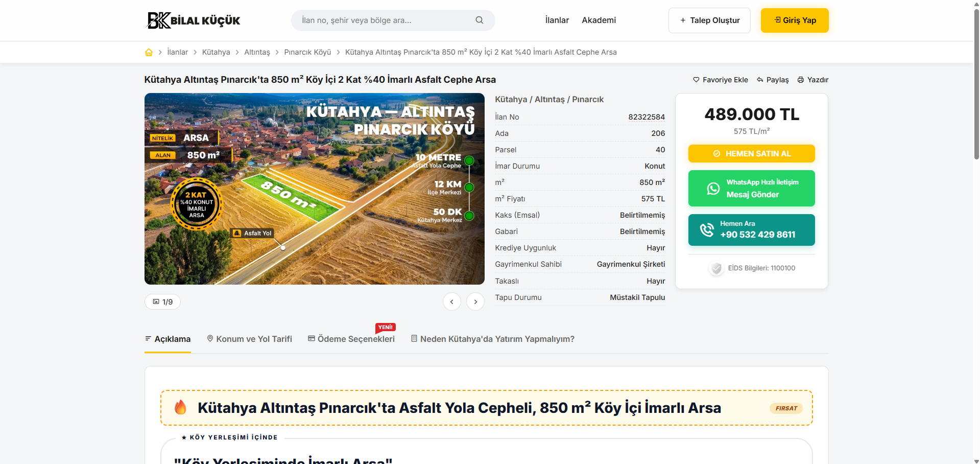Viewport: 980px width, 464px height.
Task: Click the Bilal Küçük logo
Action: click(x=194, y=20)
